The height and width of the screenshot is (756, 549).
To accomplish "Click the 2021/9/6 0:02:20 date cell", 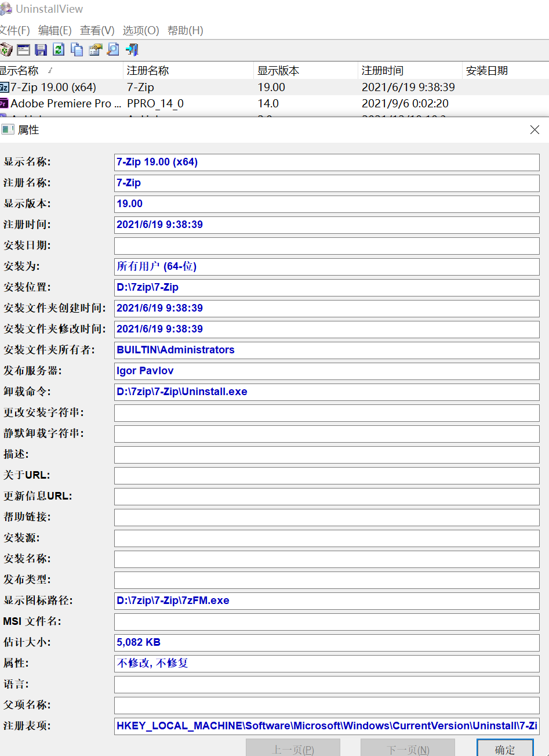I will (405, 103).
